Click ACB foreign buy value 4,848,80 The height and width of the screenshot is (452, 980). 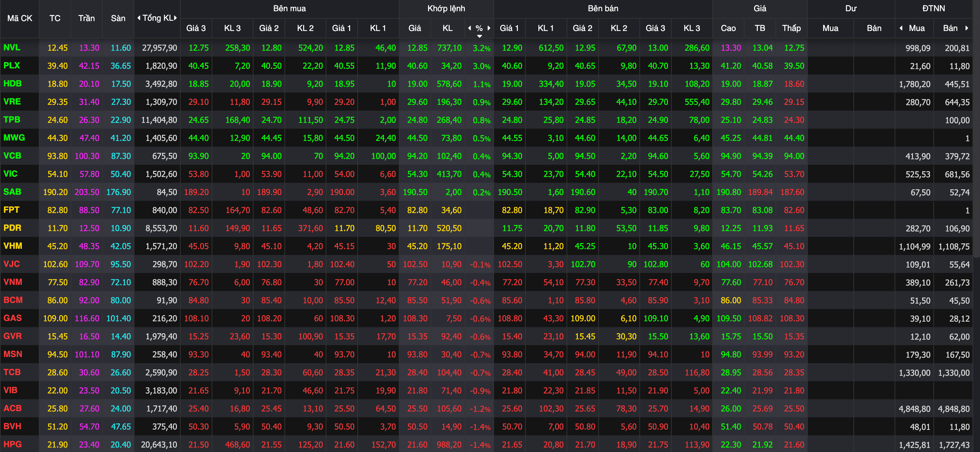(x=914, y=409)
